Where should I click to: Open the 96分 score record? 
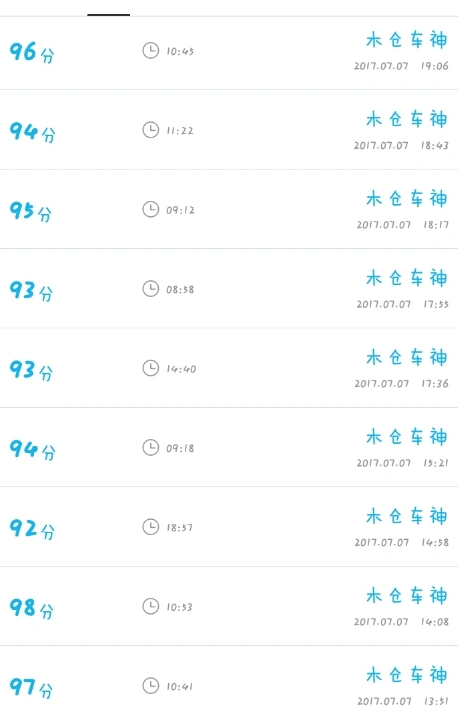[x=229, y=53]
